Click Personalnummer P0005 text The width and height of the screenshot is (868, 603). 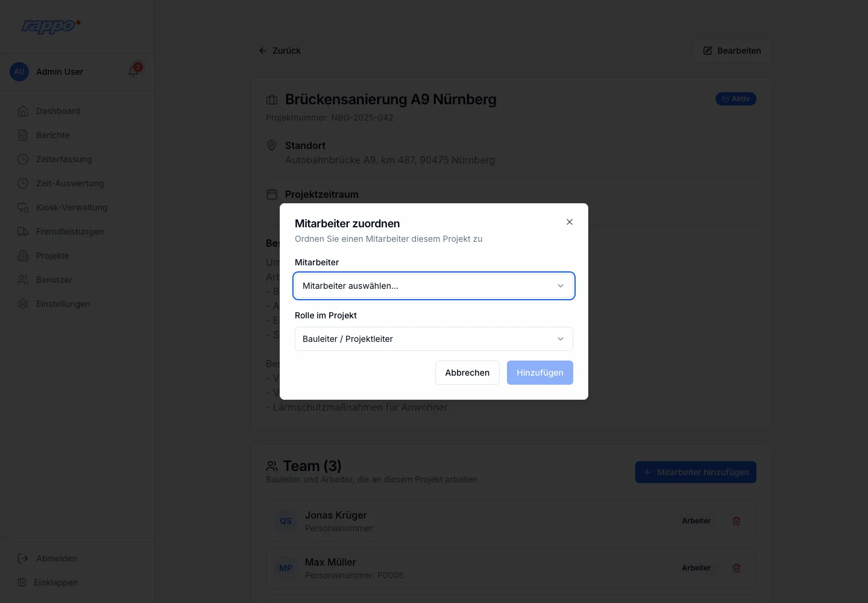click(354, 575)
